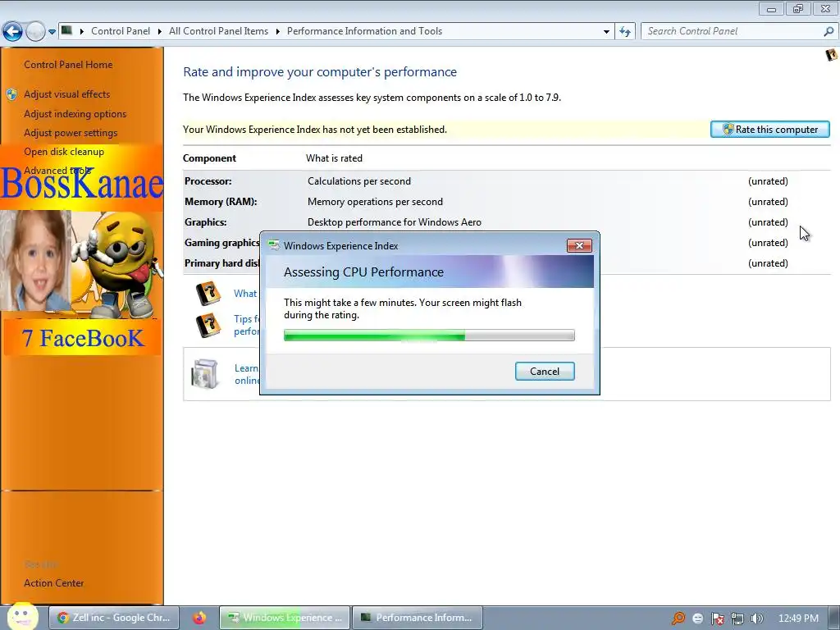Viewport: 840px width, 630px height.
Task: Click the Refresh button beside address bar
Action: 625,32
